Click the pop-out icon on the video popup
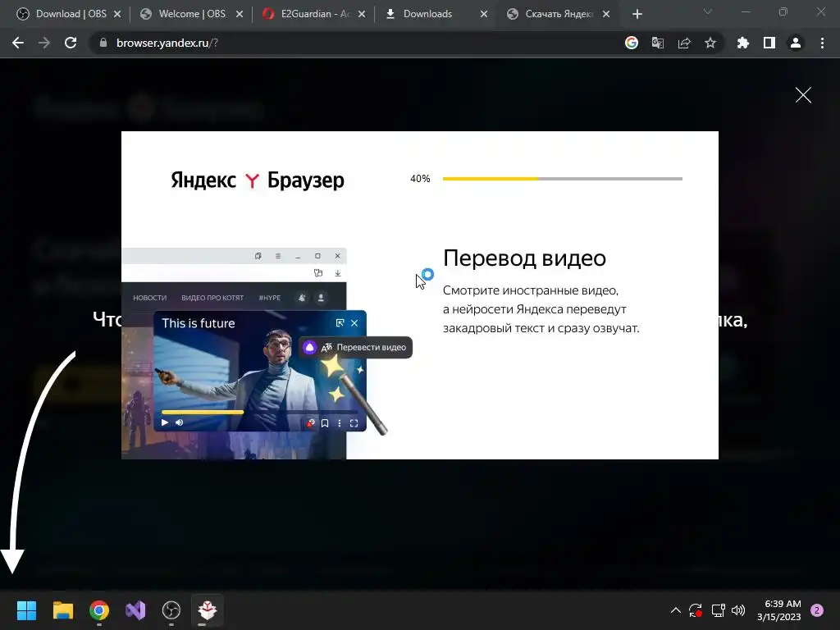This screenshot has height=630, width=840. tap(340, 323)
